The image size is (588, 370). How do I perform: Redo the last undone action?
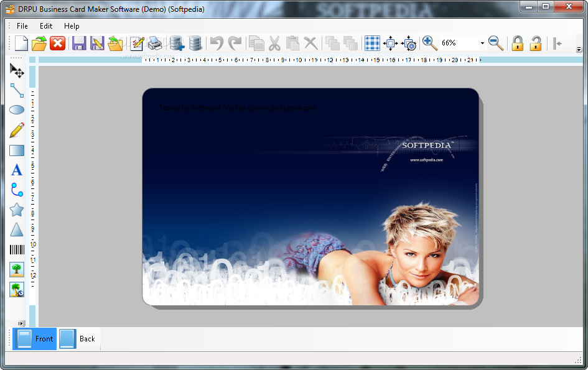point(235,43)
